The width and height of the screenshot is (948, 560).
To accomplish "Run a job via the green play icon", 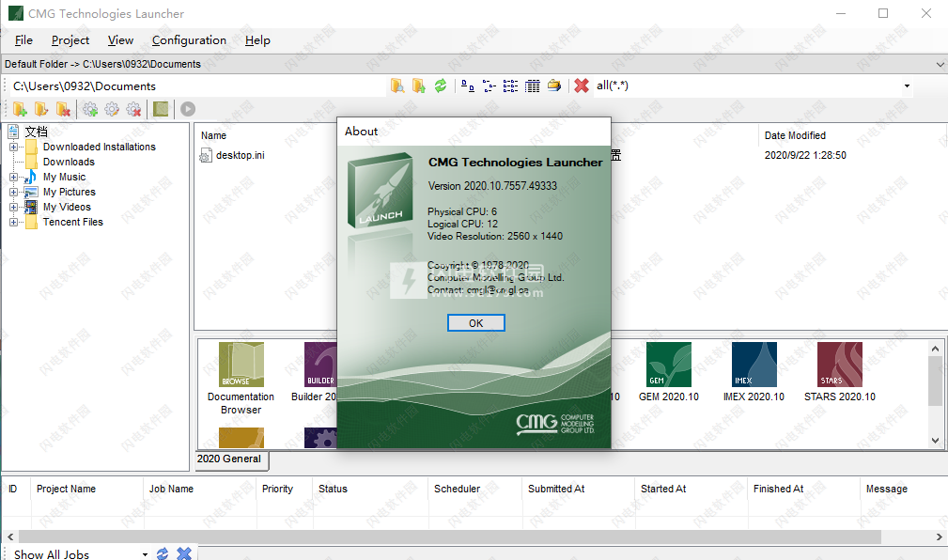I will [187, 108].
